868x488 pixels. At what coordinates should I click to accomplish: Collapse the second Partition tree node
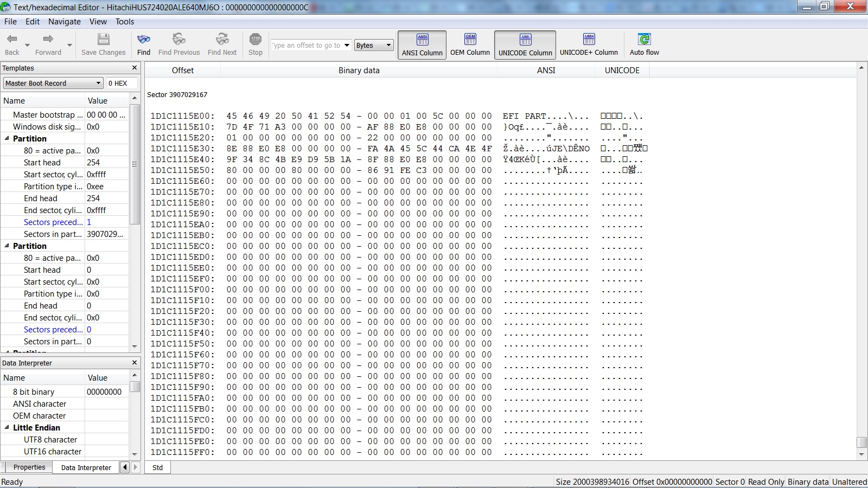pyautogui.click(x=7, y=246)
